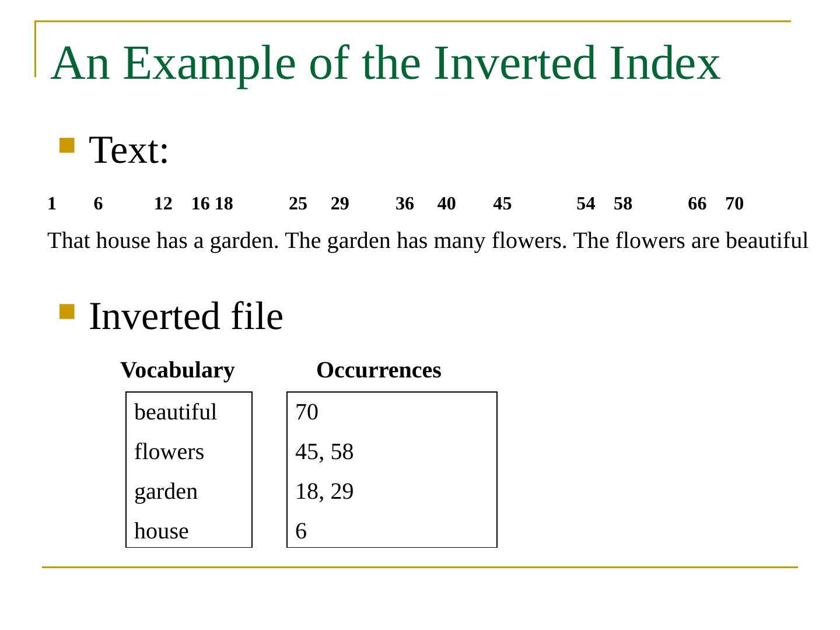Select the 45, 58 occurrences entry
The image size is (840, 630).
tap(324, 452)
